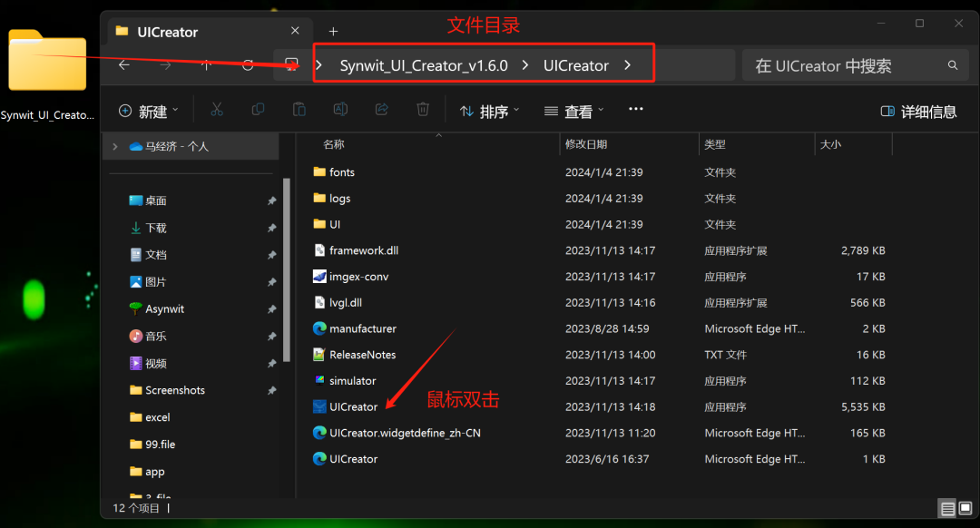
Task: Sort by 名称 column header
Action: (x=334, y=144)
